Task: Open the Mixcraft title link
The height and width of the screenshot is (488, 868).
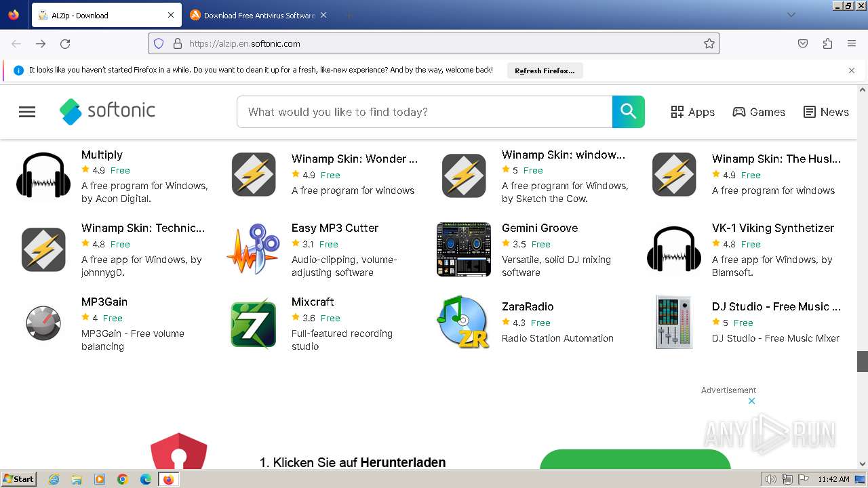Action: click(313, 302)
